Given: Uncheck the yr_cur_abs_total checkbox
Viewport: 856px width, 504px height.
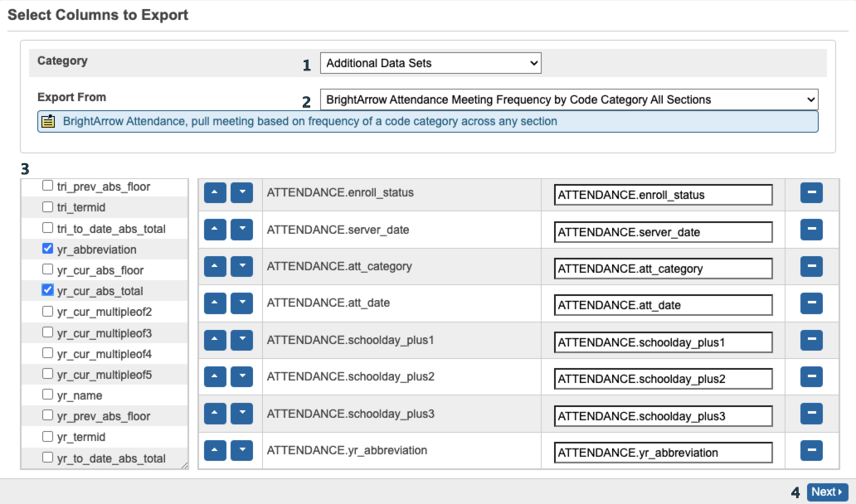Looking at the screenshot, I should [x=47, y=290].
